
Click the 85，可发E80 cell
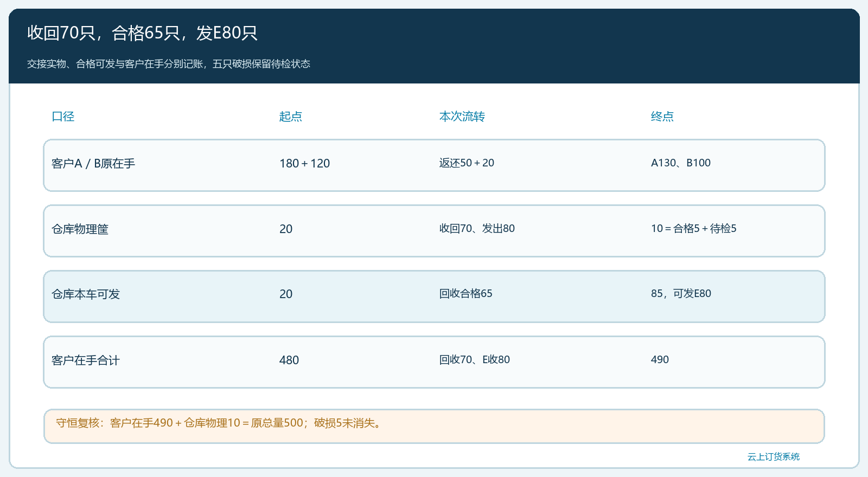point(681,294)
